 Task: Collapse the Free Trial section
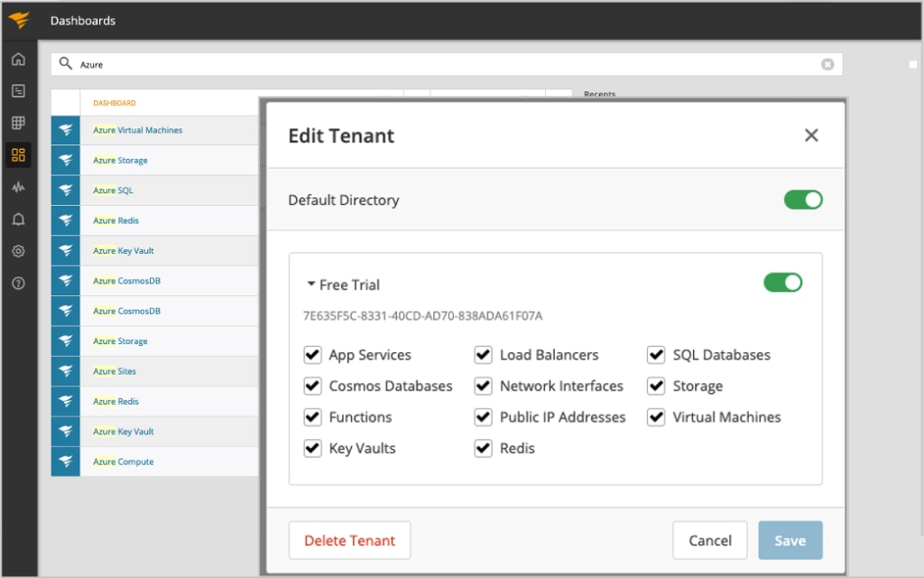(311, 284)
